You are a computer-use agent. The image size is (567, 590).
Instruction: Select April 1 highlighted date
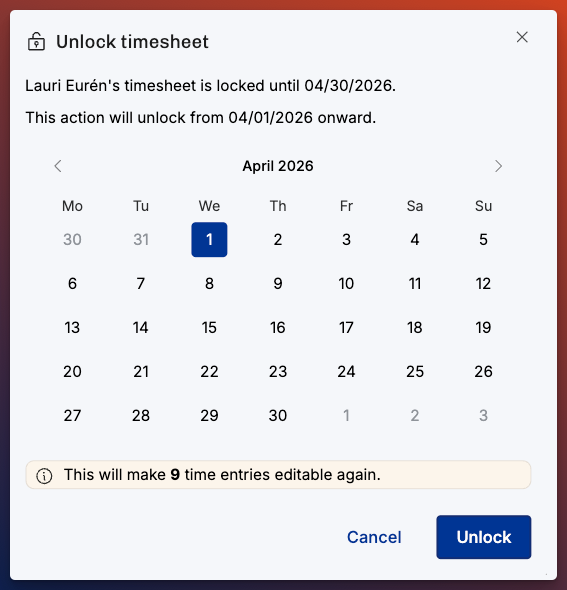tap(209, 240)
